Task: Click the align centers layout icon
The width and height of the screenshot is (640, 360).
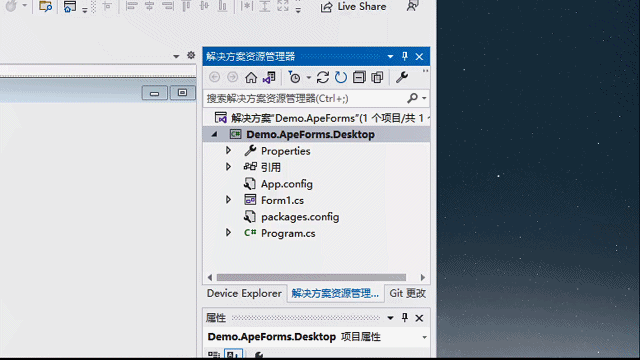Action: pyautogui.click(x=149, y=6)
